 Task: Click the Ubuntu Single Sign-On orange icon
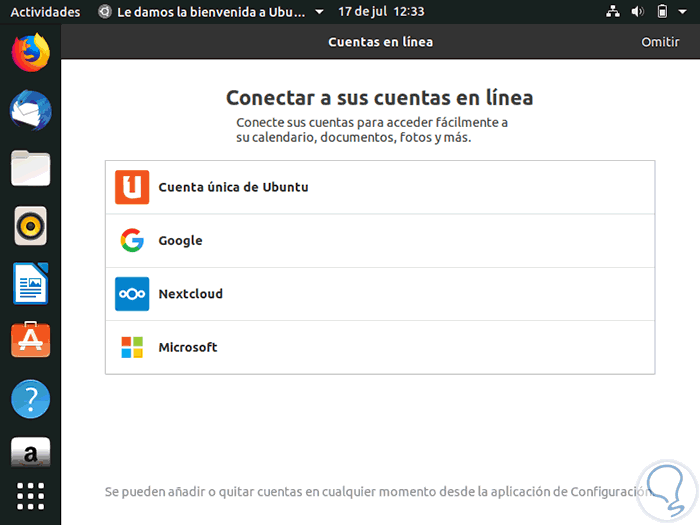pos(132,187)
